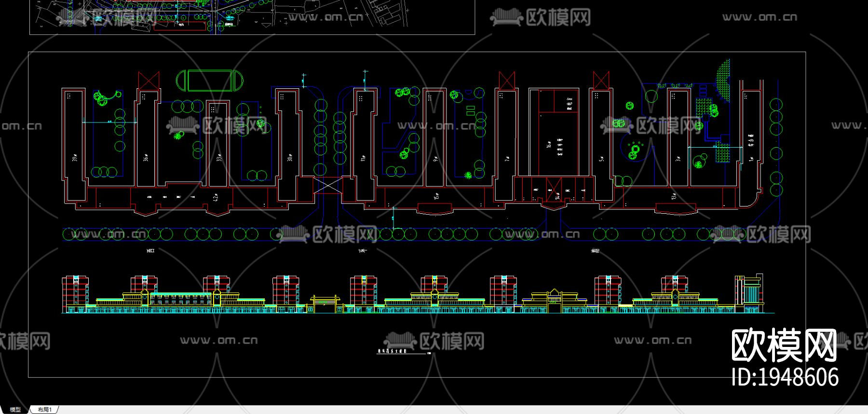The width and height of the screenshot is (868, 414).
Task: Select the building label 11#
Action: coord(363,157)
